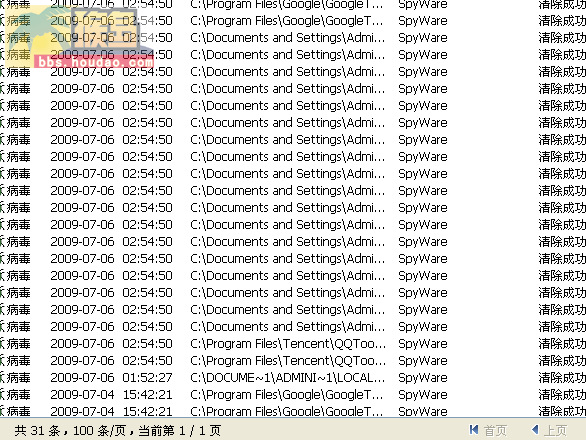Select the upper 2009-07-04 15:42:21 timestamp
Image resolution: width=586 pixels, height=440 pixels.
point(111,395)
